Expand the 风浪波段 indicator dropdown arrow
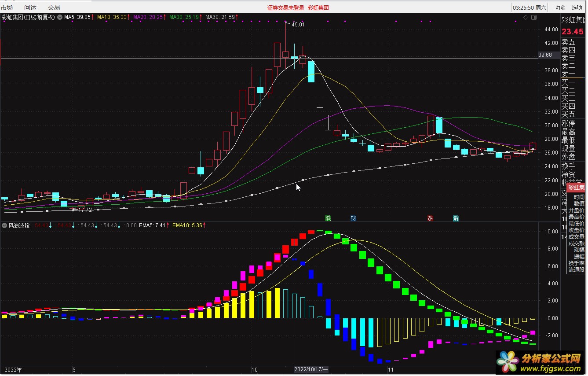Viewport: 588px width, 376px height. coord(4,225)
